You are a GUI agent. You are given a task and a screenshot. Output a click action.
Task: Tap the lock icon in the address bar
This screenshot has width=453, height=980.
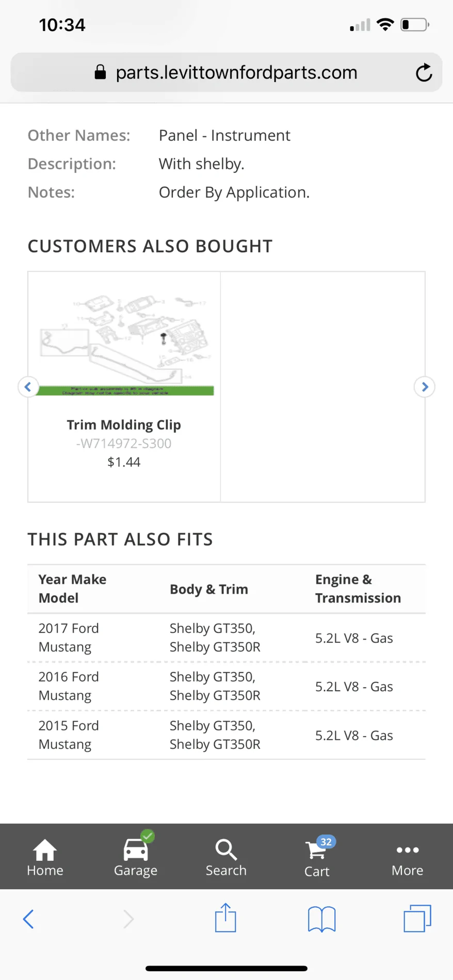[101, 72]
